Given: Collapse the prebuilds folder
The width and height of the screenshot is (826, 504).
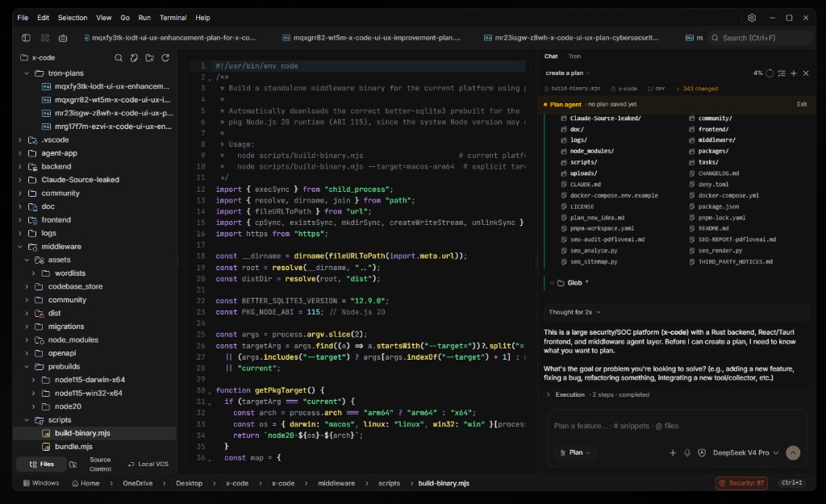Looking at the screenshot, I should (x=27, y=367).
